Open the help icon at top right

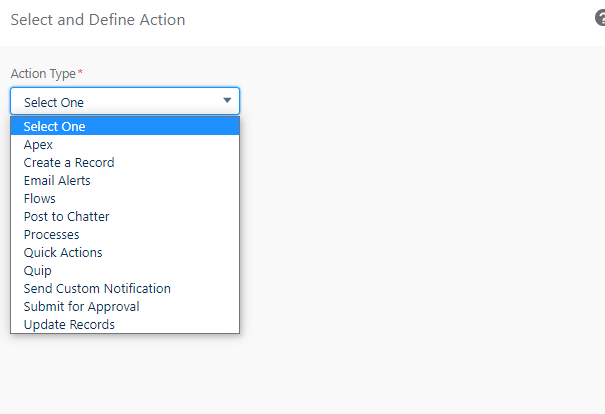pos(600,18)
